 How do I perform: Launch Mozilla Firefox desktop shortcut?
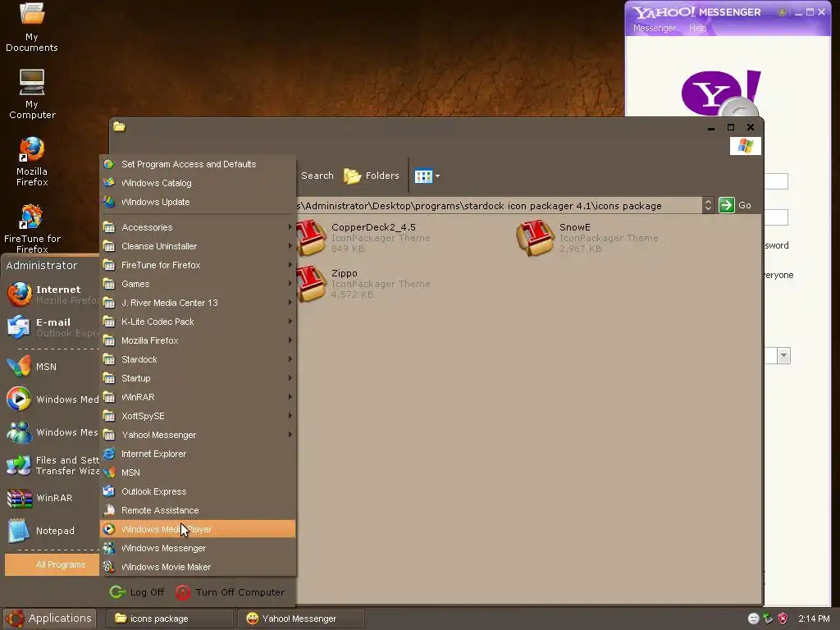32,162
